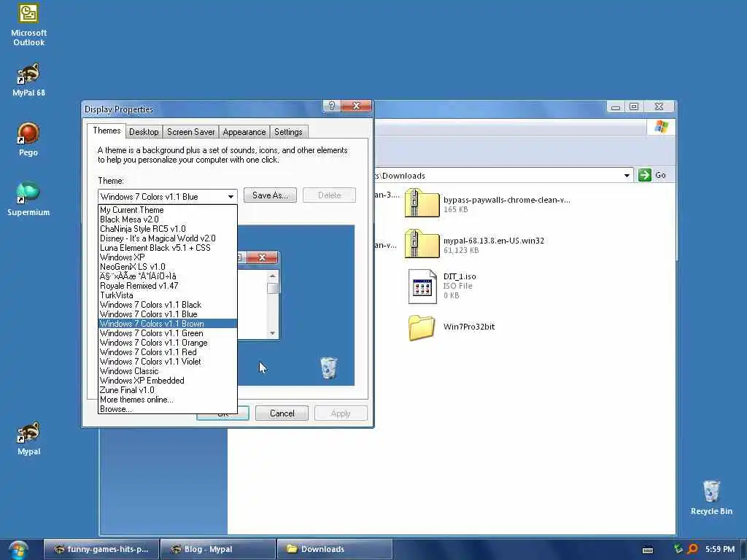
Task: Click the preview window scrollbar down arrow
Action: pyautogui.click(x=273, y=332)
